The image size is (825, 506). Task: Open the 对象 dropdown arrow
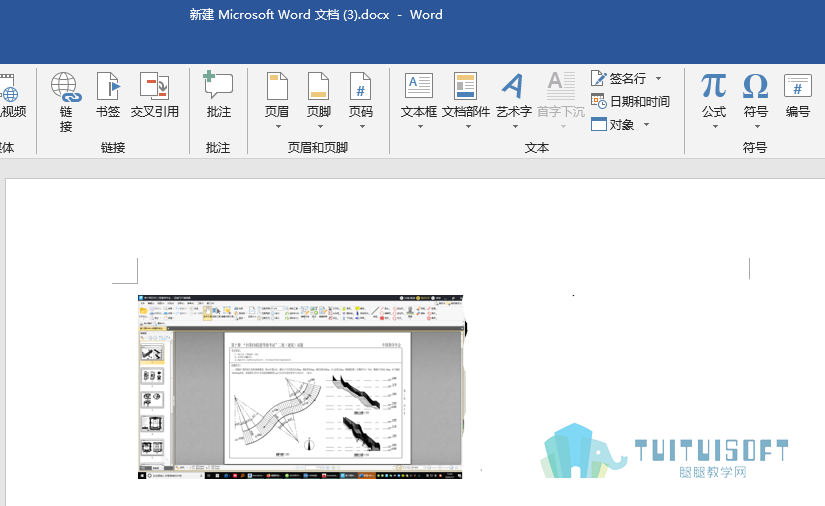point(646,125)
